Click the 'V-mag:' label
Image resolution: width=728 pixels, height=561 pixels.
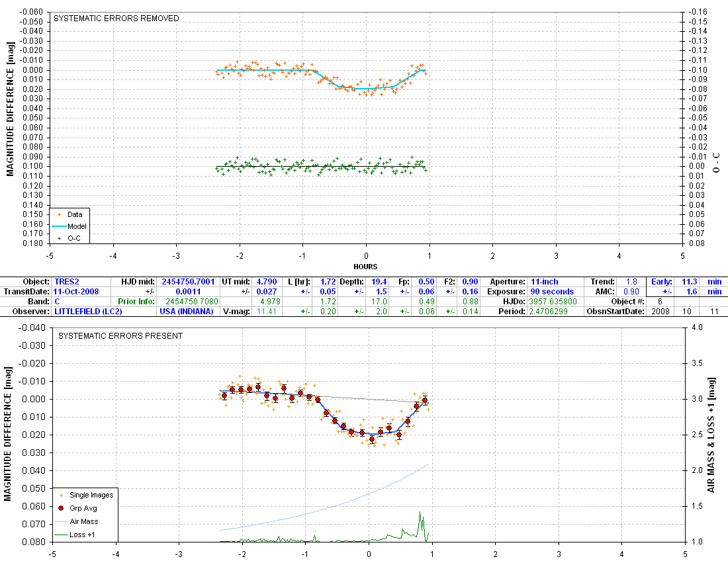236,312
